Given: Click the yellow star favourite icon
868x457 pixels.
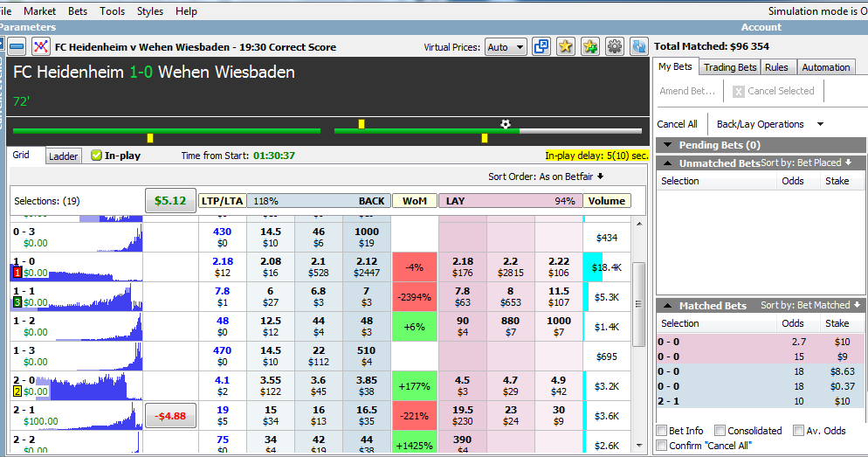Looking at the screenshot, I should click(565, 46).
